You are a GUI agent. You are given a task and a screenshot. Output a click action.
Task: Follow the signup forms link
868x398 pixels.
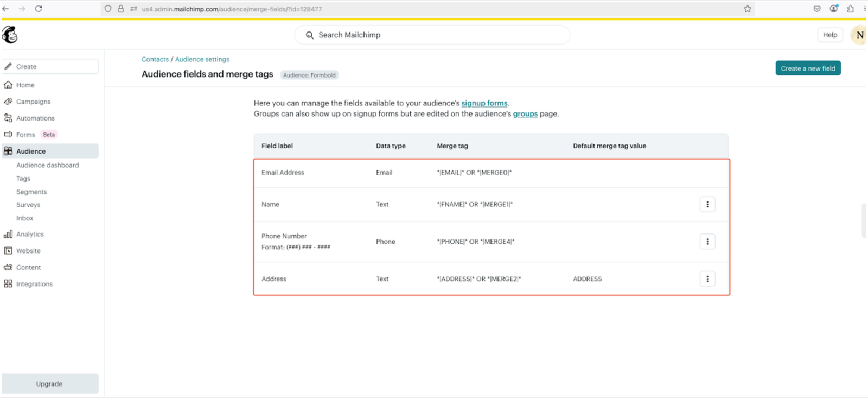[484, 103]
